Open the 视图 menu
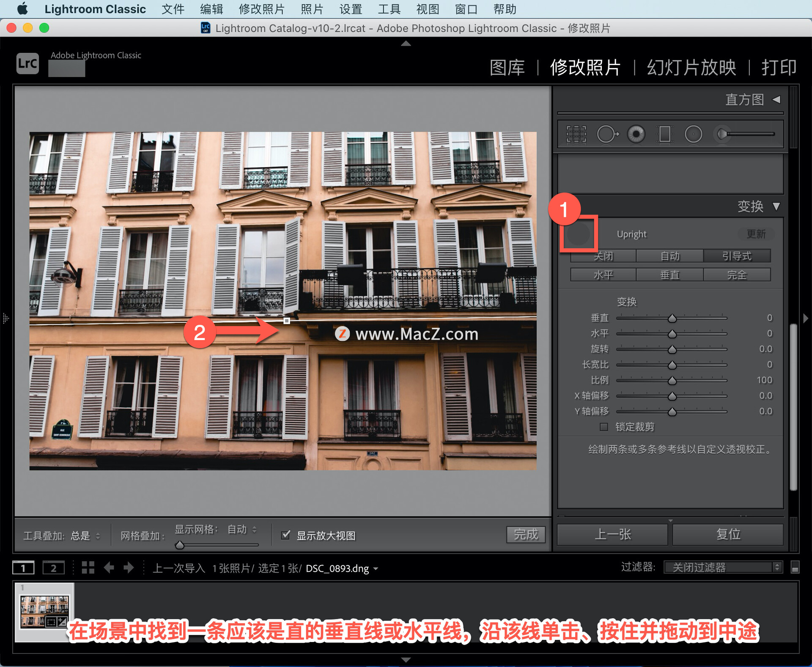 [x=428, y=9]
